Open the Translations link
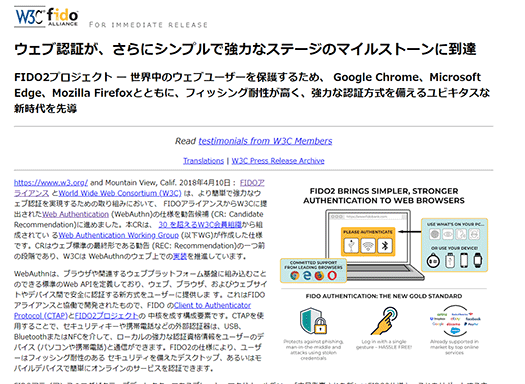 coord(203,161)
